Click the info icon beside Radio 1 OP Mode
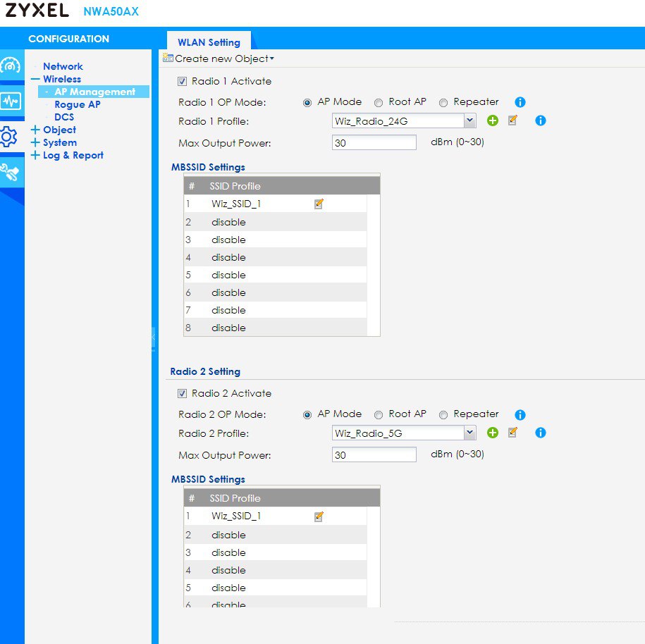Screen dimensions: 645x644 [x=520, y=102]
